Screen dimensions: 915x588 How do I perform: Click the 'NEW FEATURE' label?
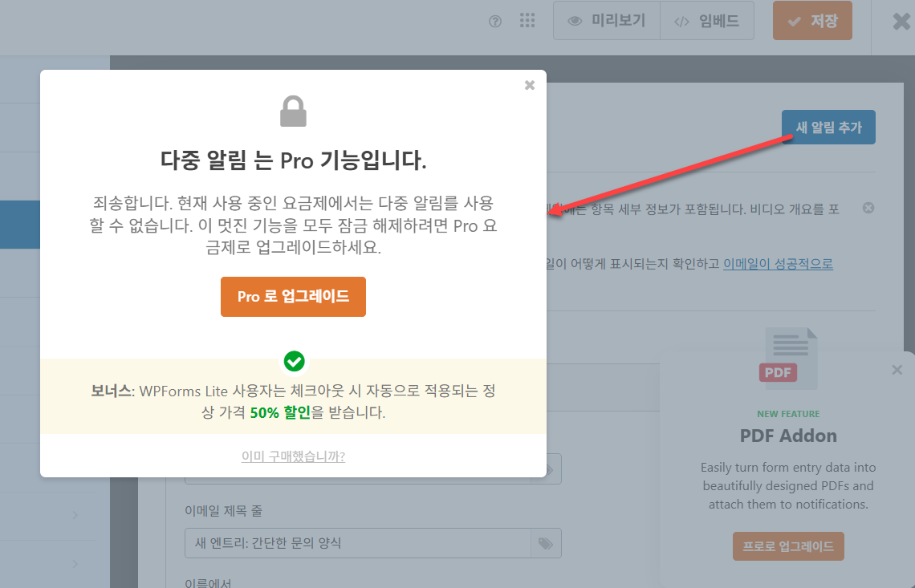[x=788, y=414]
